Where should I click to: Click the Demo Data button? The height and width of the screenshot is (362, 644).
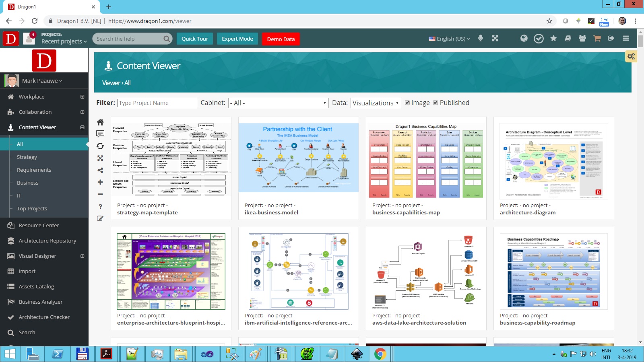pos(281,39)
